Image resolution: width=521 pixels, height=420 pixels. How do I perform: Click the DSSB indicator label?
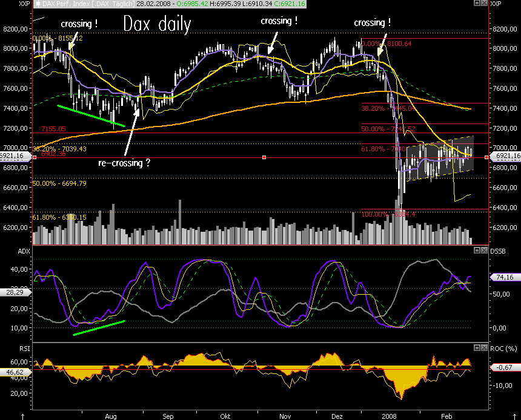pyautogui.click(x=498, y=251)
